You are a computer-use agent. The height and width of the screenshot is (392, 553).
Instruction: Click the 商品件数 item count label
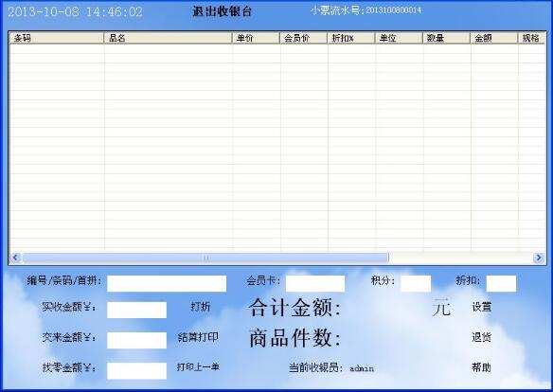294,338
